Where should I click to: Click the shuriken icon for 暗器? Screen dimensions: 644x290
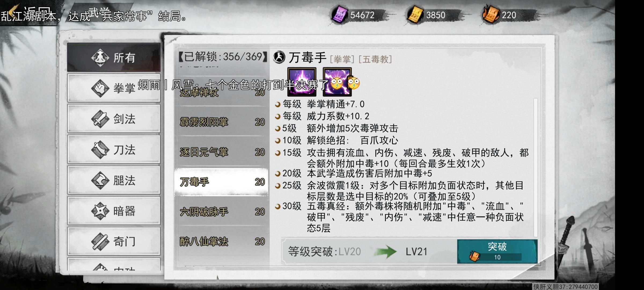point(100,211)
